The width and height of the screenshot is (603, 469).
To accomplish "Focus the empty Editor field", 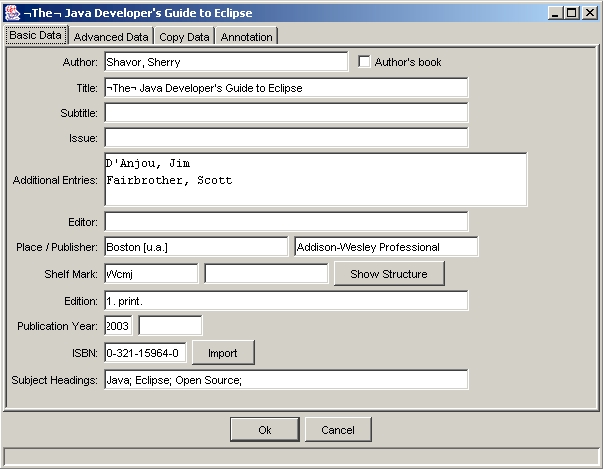I will tap(286, 221).
